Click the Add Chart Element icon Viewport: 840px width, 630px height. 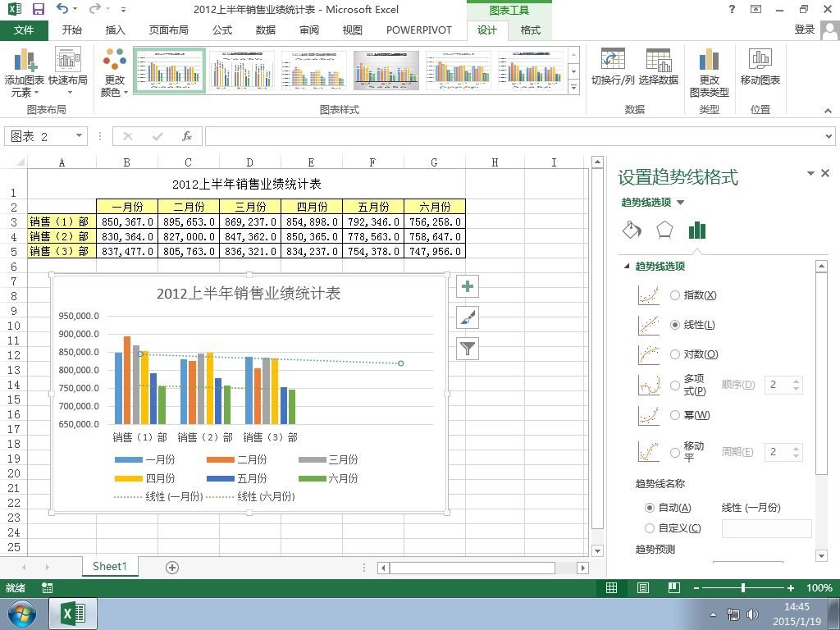(24, 72)
